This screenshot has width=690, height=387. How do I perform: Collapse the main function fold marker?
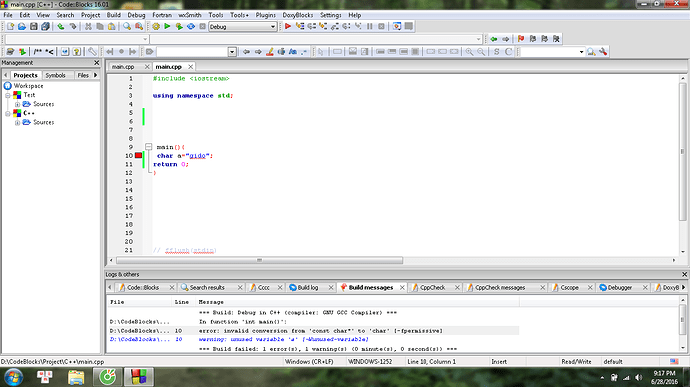coord(149,147)
